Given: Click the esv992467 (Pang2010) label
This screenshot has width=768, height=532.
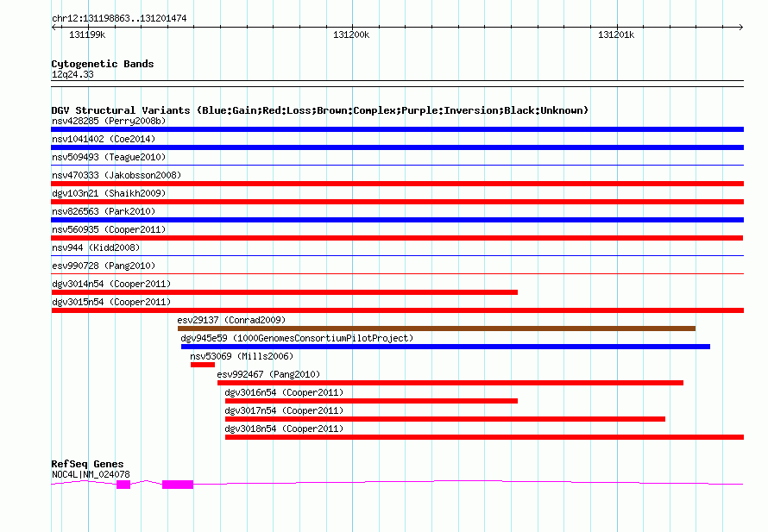Looking at the screenshot, I should tap(268, 374).
